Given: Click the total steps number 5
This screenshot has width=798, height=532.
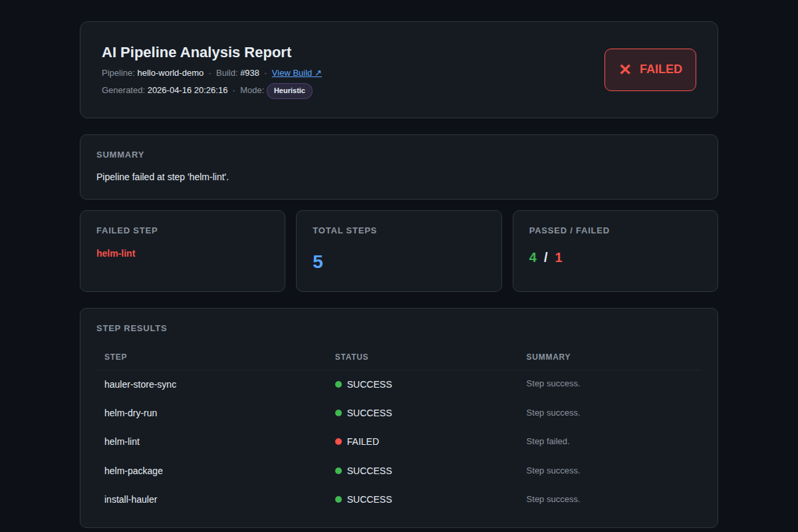Looking at the screenshot, I should 318,262.
